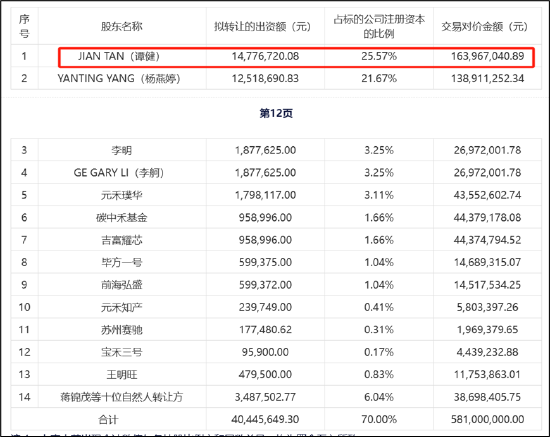Viewport: 550px width, 437px height.
Task: Click the 3.11% ratio cell
Action: tap(379, 195)
